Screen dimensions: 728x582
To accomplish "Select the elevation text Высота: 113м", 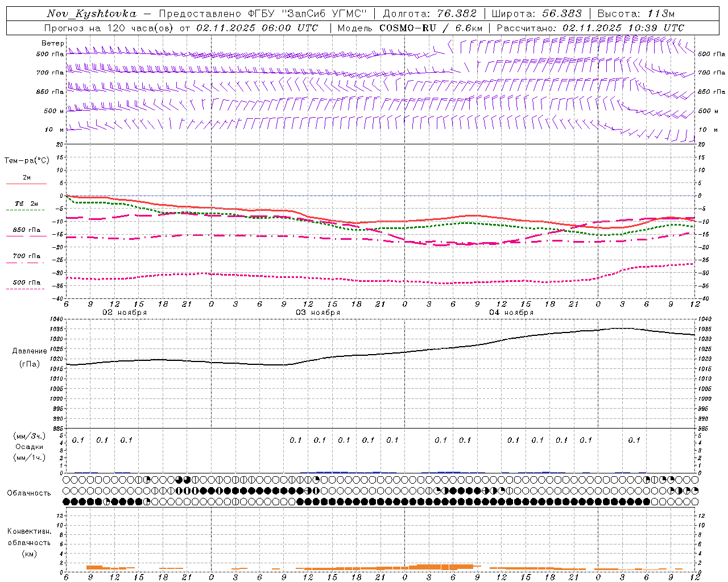I will coord(636,14).
